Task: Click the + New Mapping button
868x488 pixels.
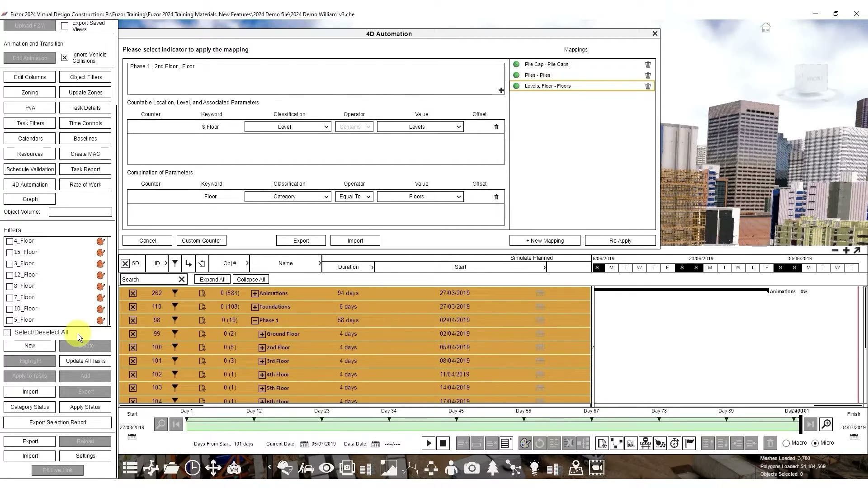Action: click(x=545, y=241)
